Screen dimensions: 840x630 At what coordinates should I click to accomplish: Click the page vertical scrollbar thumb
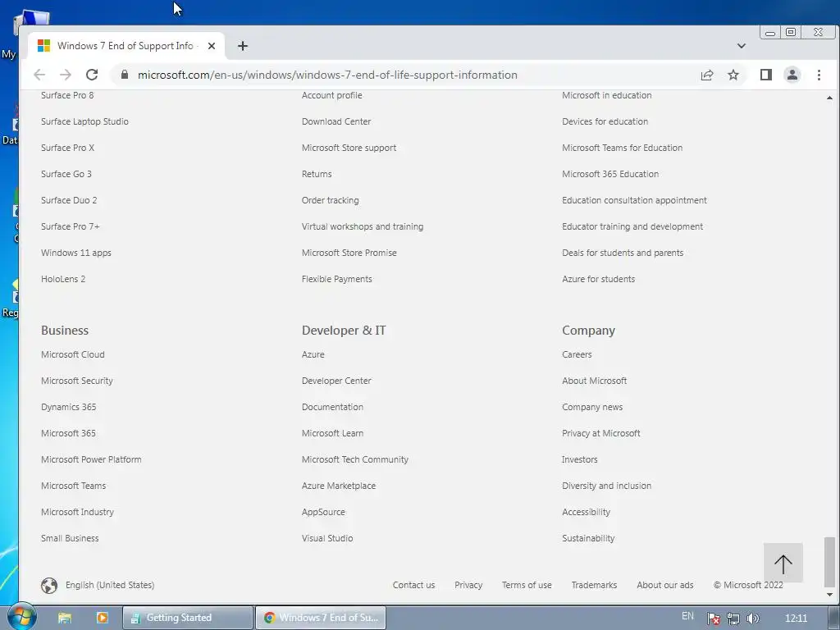point(829,561)
